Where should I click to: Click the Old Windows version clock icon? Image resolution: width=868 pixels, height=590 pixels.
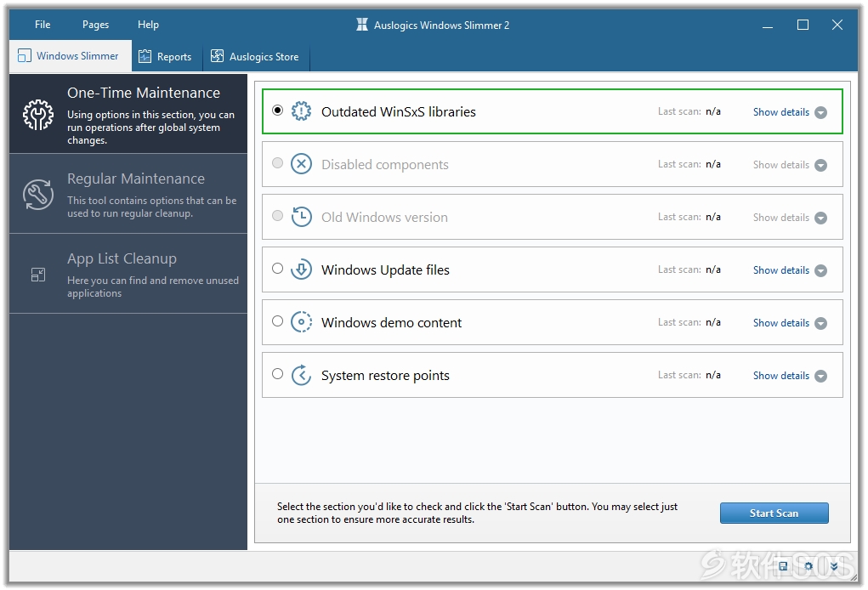tap(301, 217)
